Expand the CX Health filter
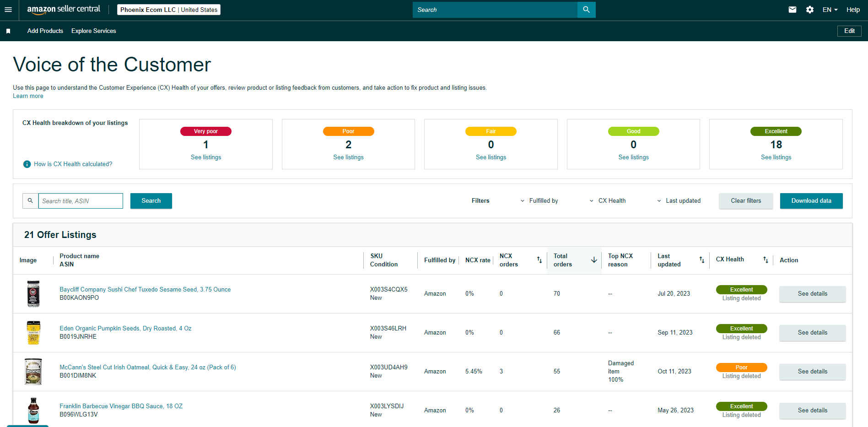The image size is (868, 427). coord(608,201)
